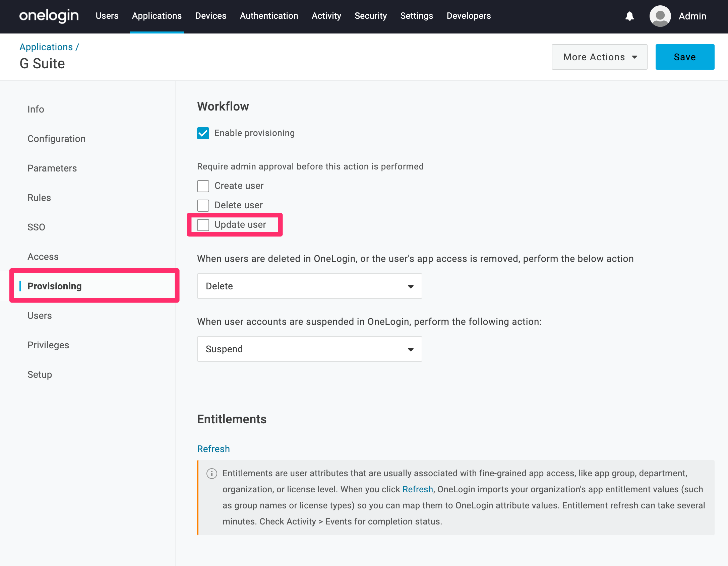Open the Developers top menu
This screenshot has height=566, width=728.
coord(469,16)
